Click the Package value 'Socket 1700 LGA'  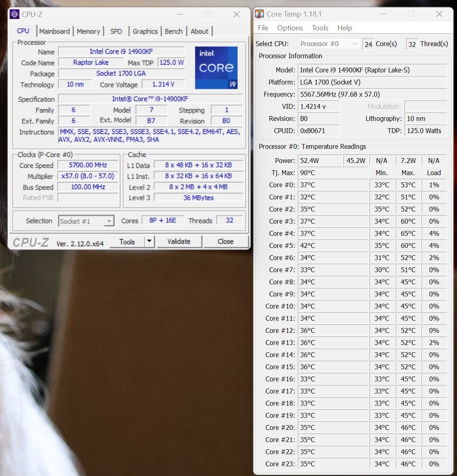[x=121, y=74]
